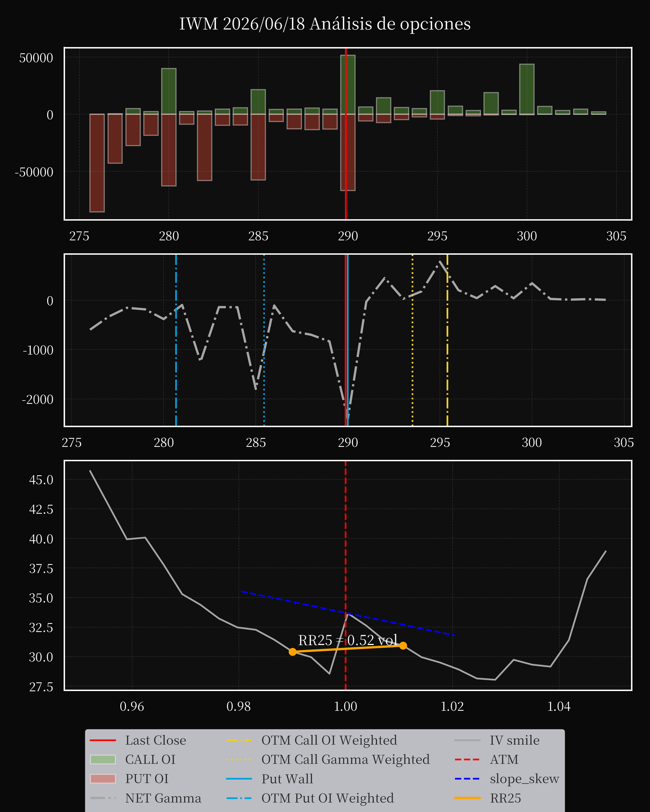Click the call OI bar at strike 280
Screen dimensions: 650x812
169,91
